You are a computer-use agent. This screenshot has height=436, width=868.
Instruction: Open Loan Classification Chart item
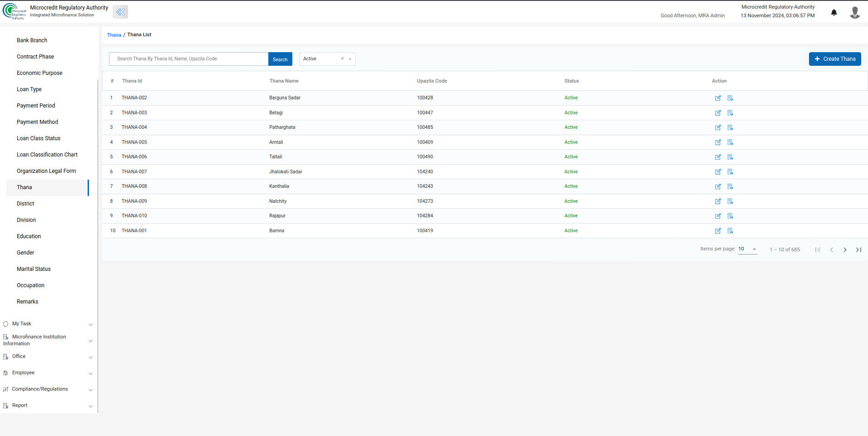coord(47,155)
